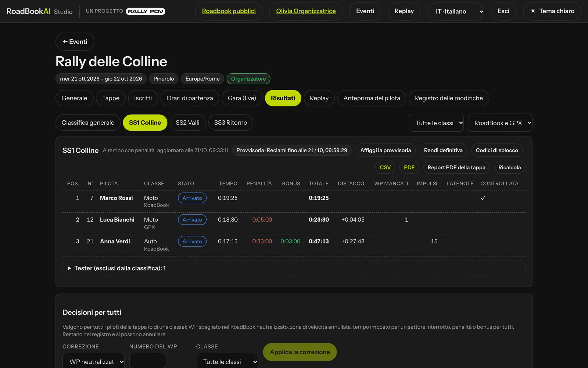Show the Classifica generale standings
This screenshot has height=368, width=588.
(x=88, y=123)
